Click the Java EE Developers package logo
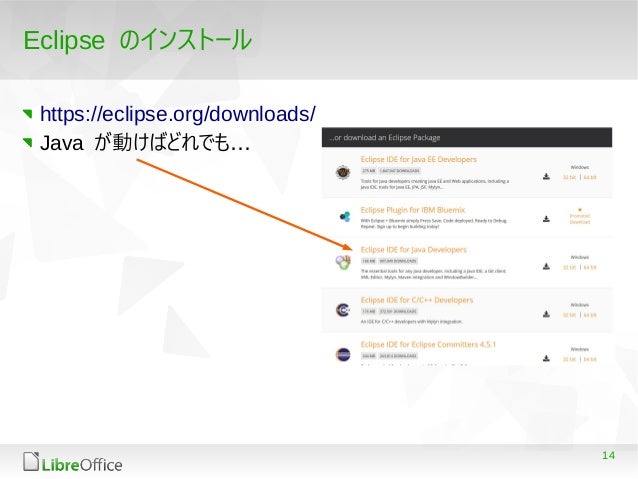This screenshot has width=638, height=479. coord(343,172)
